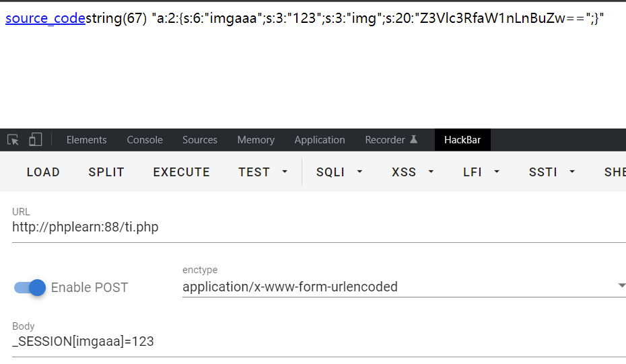Click the inspect element picker icon
The image size is (626, 364).
(13, 140)
